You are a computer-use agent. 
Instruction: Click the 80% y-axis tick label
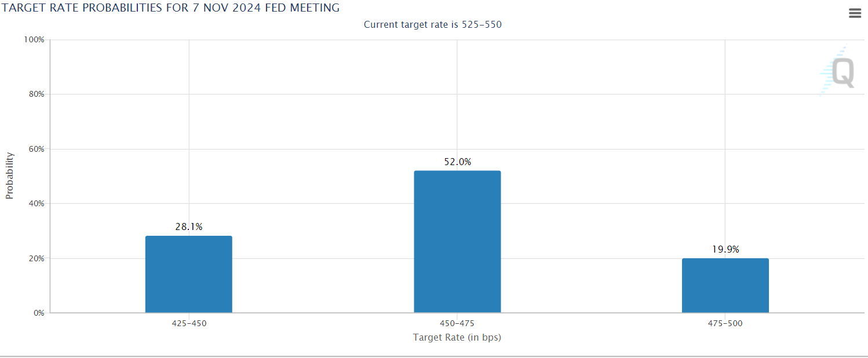click(35, 94)
